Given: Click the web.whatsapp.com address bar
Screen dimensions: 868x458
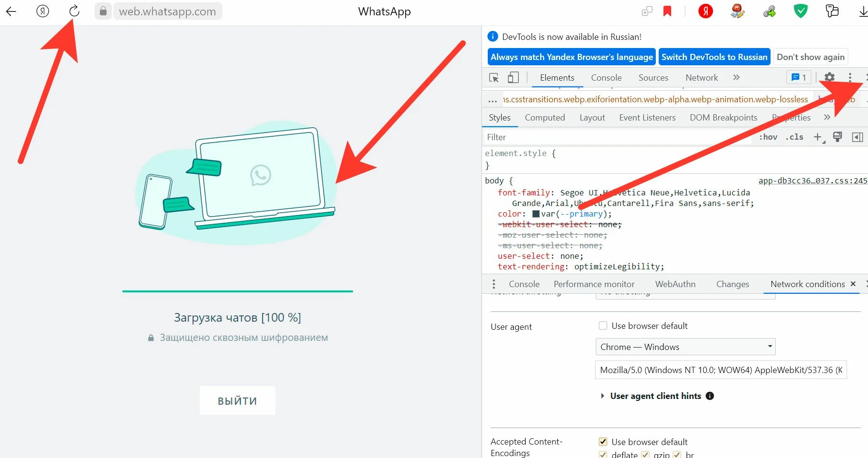Looking at the screenshot, I should 168,12.
